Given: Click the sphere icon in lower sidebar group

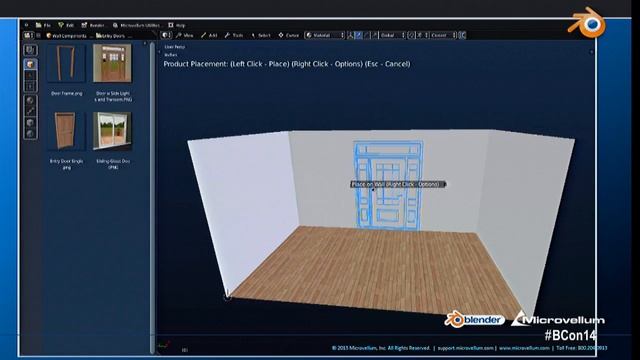Looking at the screenshot, I should tap(30, 100).
